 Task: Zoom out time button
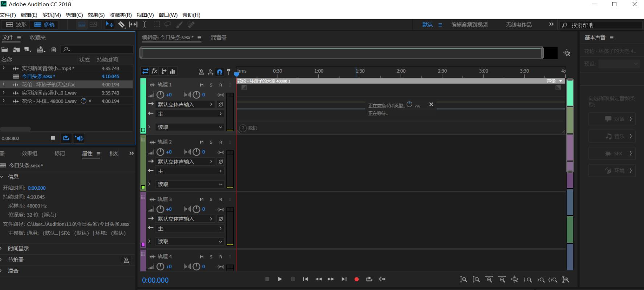click(502, 279)
